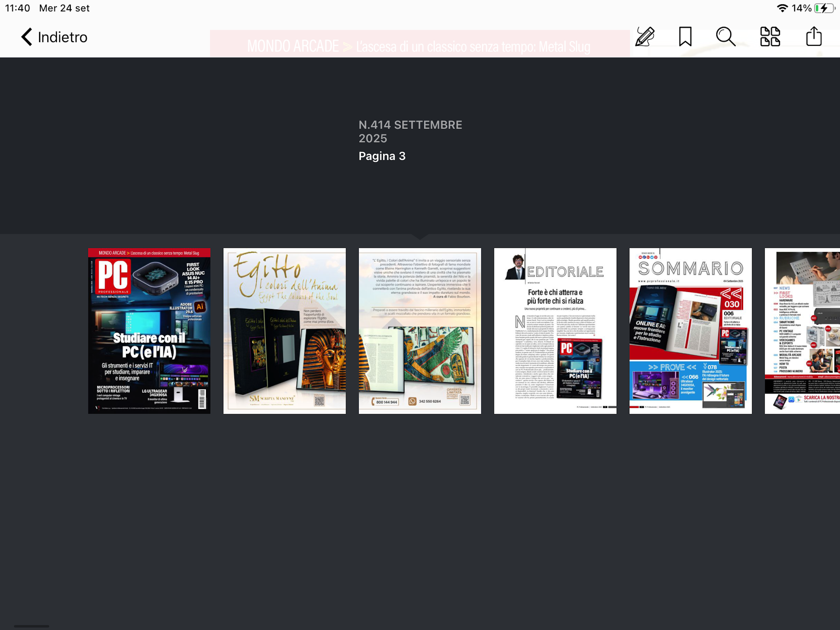Open the Sommario page thumbnail
The height and width of the screenshot is (630, 840).
tap(690, 331)
